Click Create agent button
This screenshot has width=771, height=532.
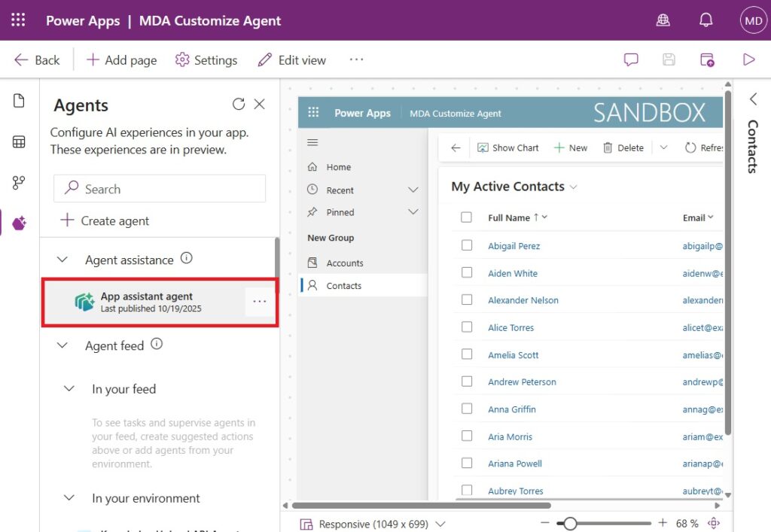coord(105,220)
